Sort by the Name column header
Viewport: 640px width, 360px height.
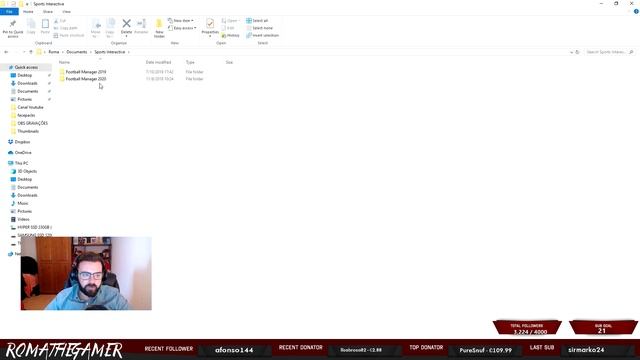64,62
